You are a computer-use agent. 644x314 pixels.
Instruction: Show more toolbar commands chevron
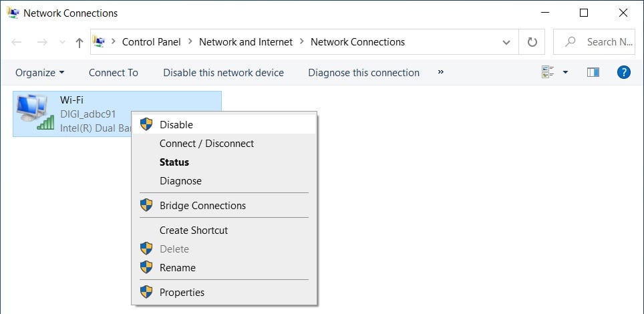440,72
